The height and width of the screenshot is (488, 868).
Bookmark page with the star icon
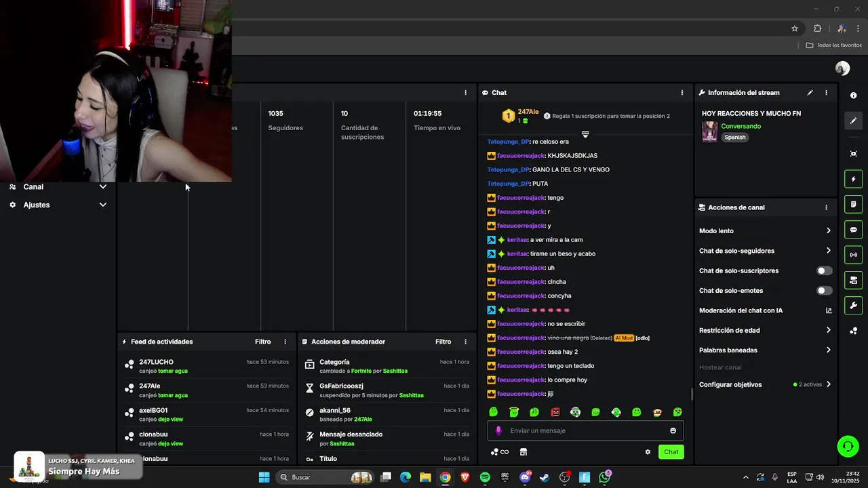(x=795, y=28)
